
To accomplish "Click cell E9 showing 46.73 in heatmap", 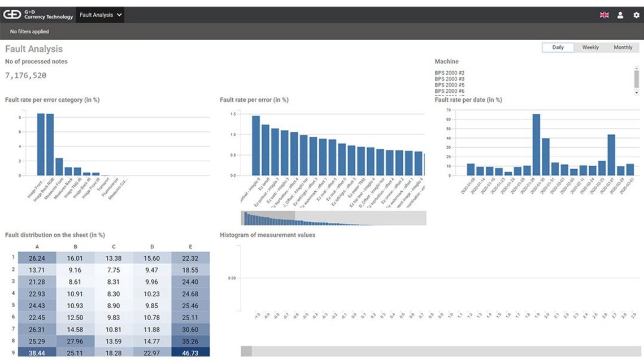I will tap(189, 353).
